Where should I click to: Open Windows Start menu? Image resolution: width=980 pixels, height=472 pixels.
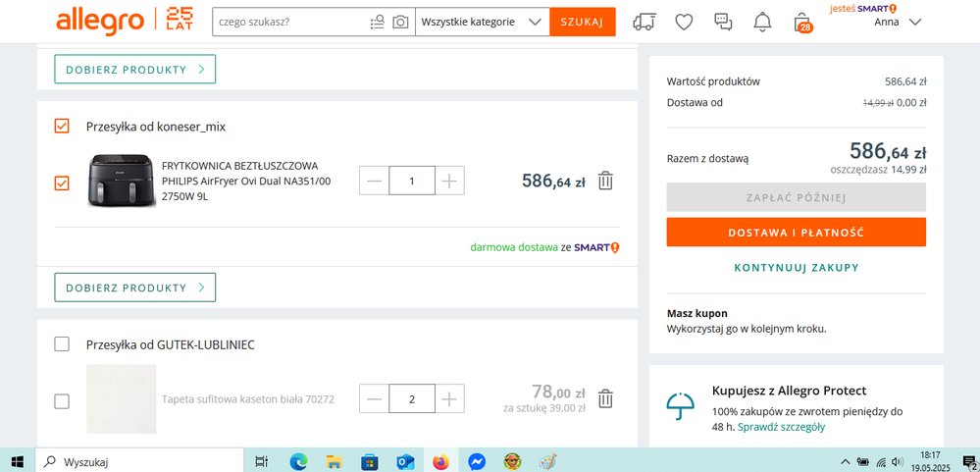[x=17, y=462]
